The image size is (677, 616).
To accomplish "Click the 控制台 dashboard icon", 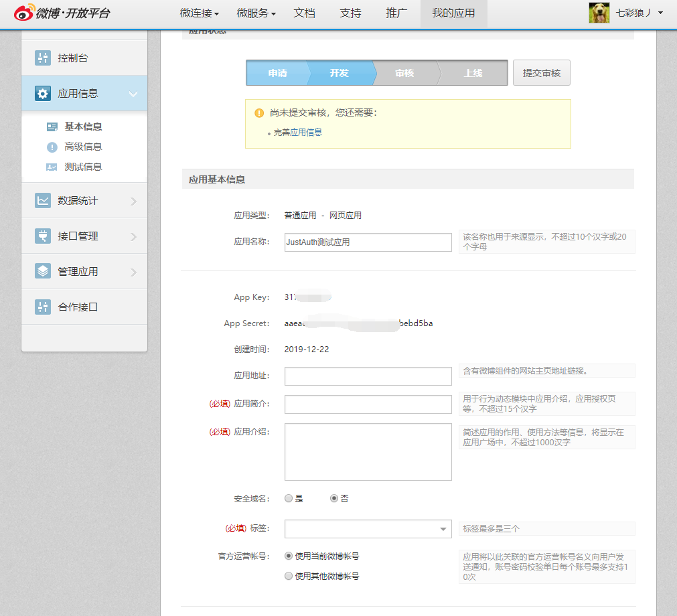I will pyautogui.click(x=43, y=58).
